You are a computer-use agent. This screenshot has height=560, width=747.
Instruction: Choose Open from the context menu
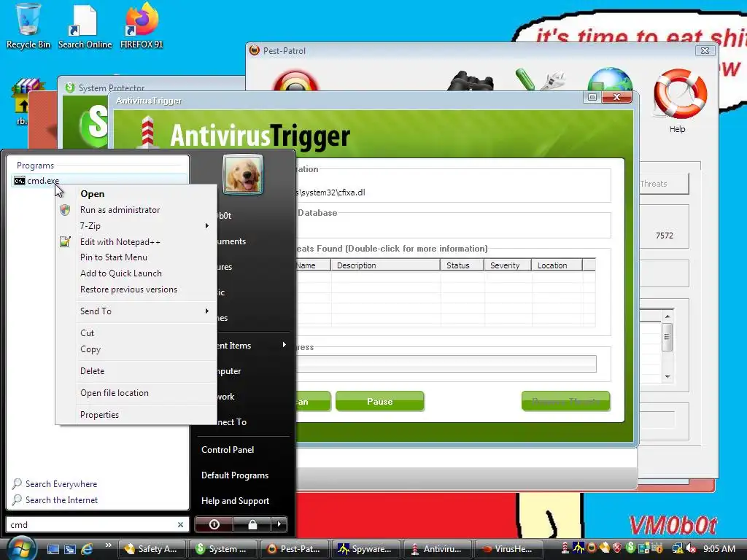pyautogui.click(x=136, y=193)
